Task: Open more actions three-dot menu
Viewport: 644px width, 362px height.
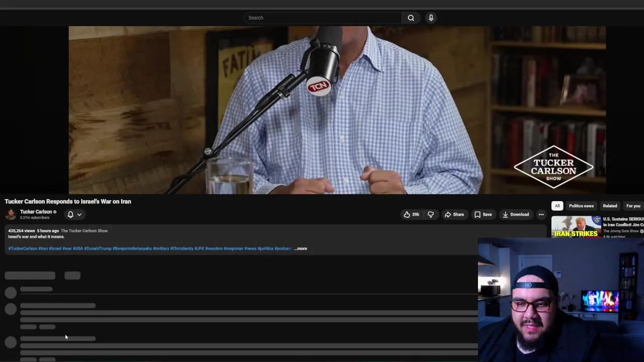Action: 541,214
